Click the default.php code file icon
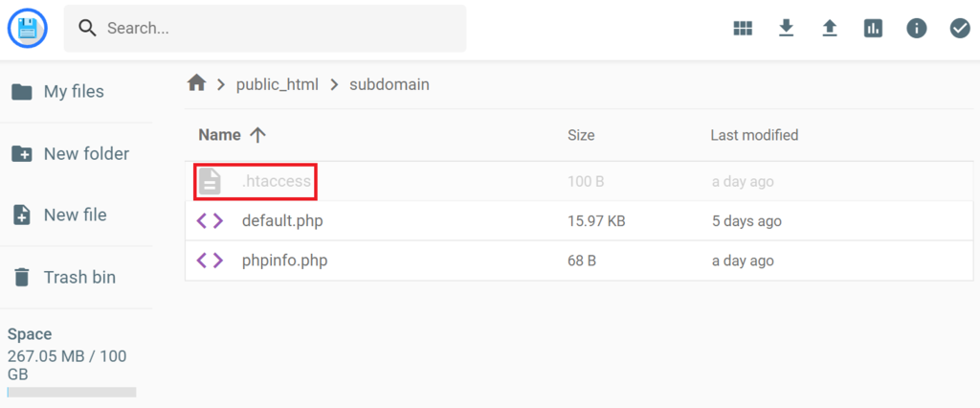980x408 pixels. (x=210, y=221)
